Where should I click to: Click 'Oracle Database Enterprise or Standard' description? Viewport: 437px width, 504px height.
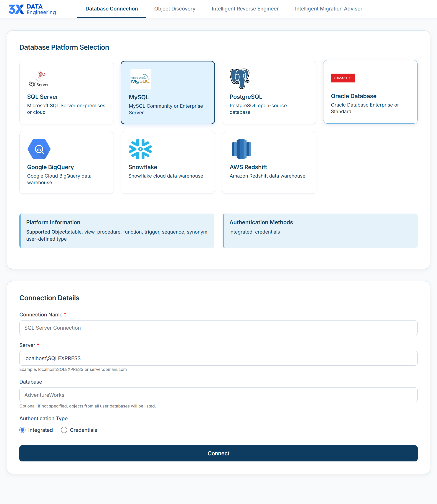365,108
